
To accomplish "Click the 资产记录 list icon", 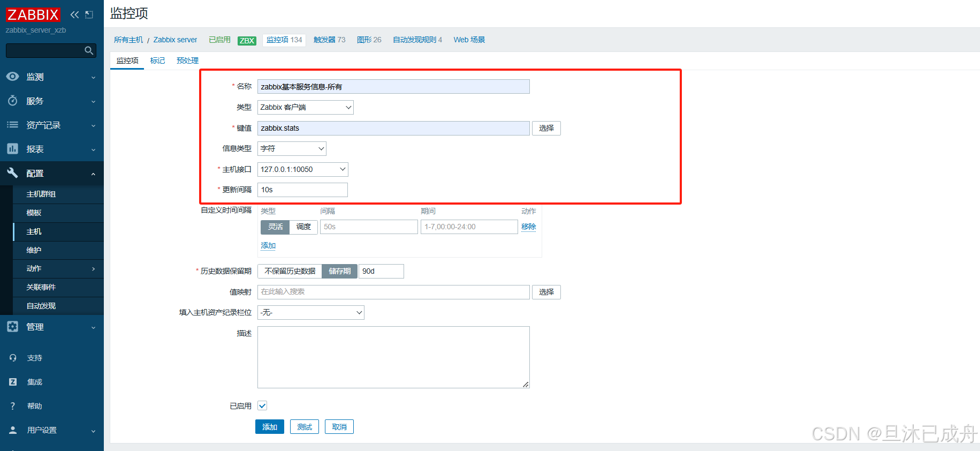I will tap(12, 125).
